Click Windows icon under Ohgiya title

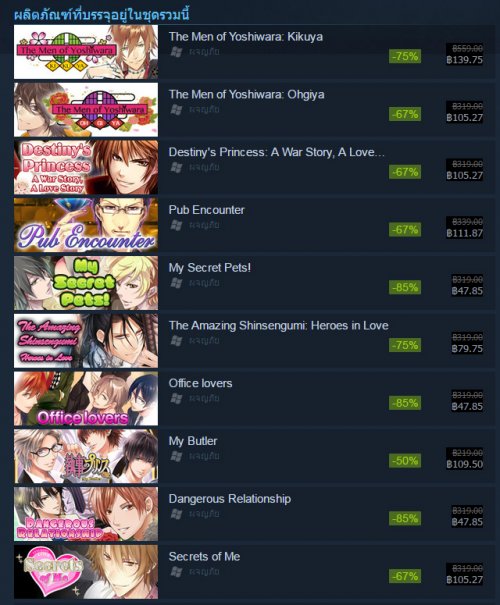pos(176,110)
